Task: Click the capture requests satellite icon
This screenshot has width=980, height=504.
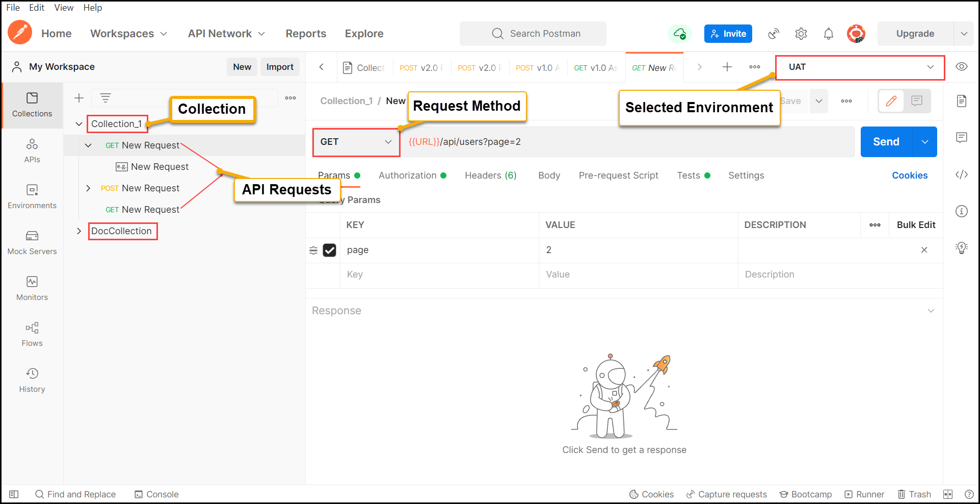Action: [x=774, y=34]
